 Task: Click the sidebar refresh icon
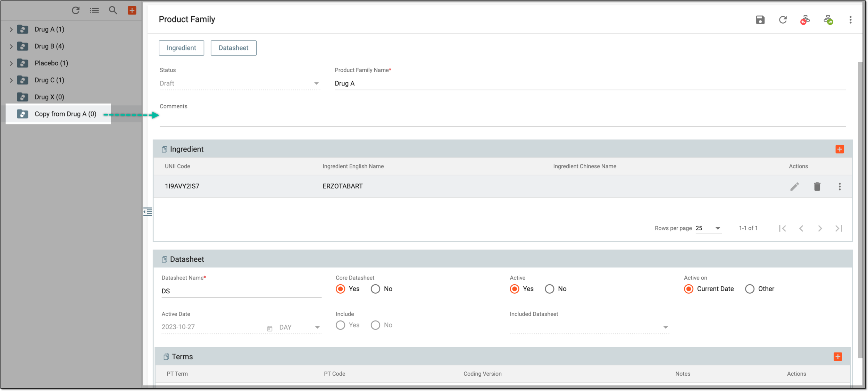75,10
